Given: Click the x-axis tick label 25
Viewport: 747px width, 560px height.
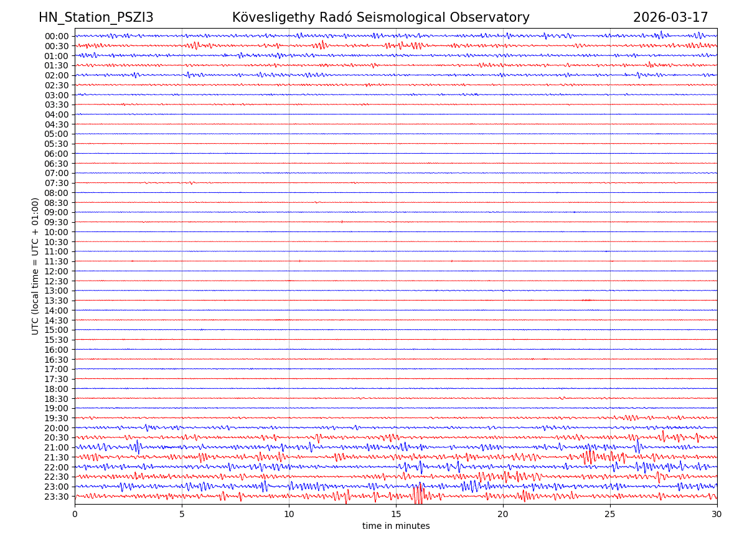Looking at the screenshot, I should coord(610,514).
